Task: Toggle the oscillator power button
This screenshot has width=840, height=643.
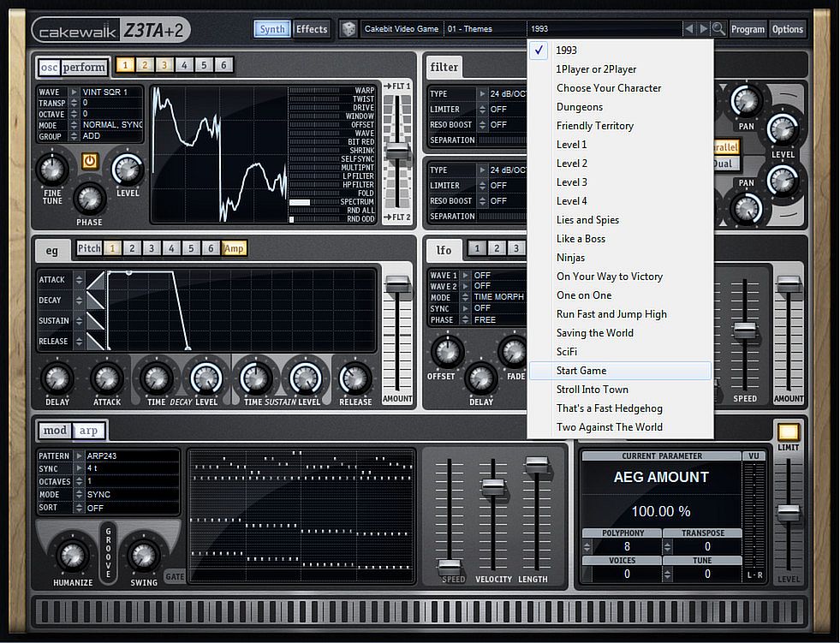Action: [x=90, y=161]
